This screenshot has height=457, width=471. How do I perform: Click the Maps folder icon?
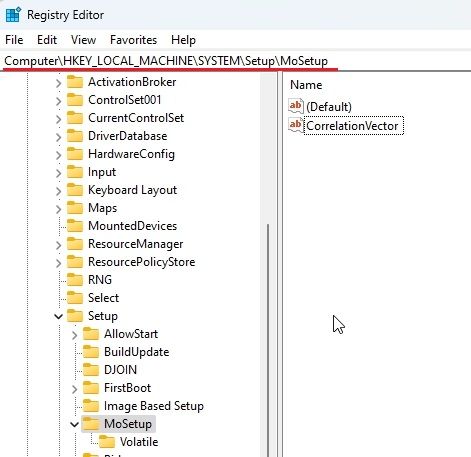click(x=75, y=208)
